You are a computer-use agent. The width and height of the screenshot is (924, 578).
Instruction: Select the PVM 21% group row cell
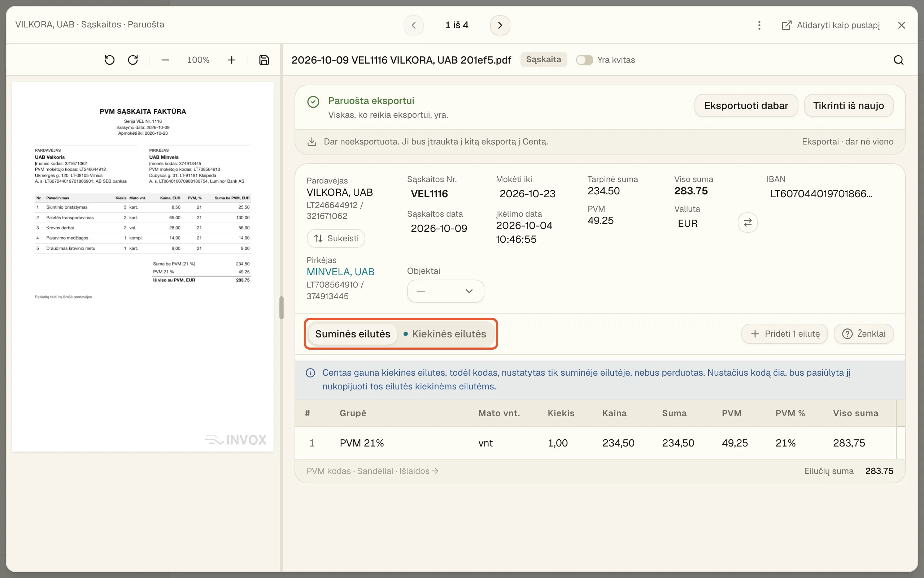(x=362, y=443)
